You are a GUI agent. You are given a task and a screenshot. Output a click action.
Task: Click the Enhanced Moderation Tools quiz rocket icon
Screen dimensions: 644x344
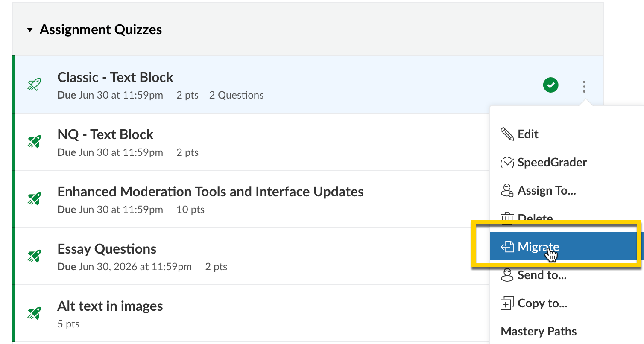34,199
